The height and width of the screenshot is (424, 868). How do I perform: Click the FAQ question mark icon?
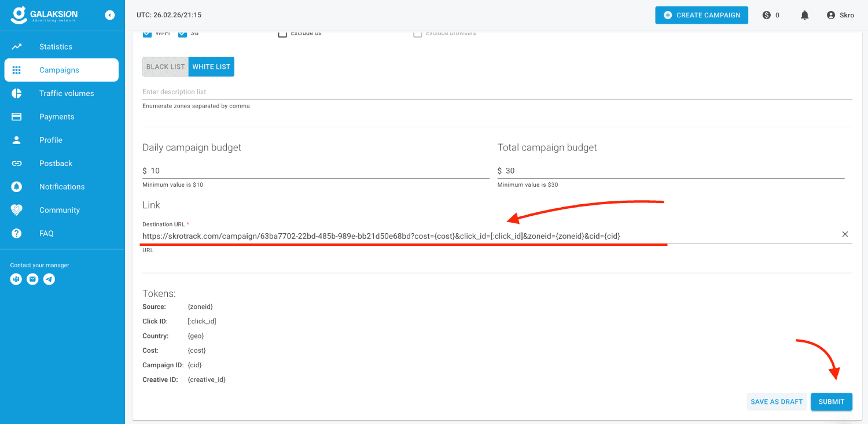pyautogui.click(x=17, y=233)
